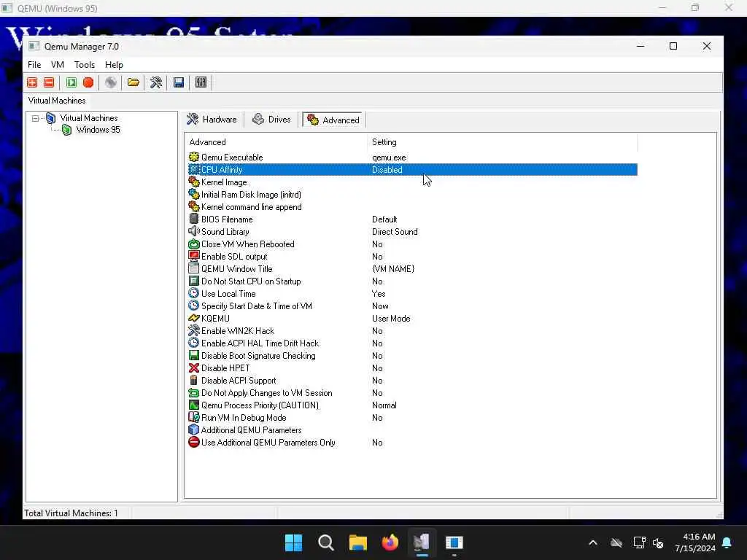This screenshot has width=747, height=560.
Task: Select the Enable ACPI HAL Time Drift Hack row
Action: (413, 343)
